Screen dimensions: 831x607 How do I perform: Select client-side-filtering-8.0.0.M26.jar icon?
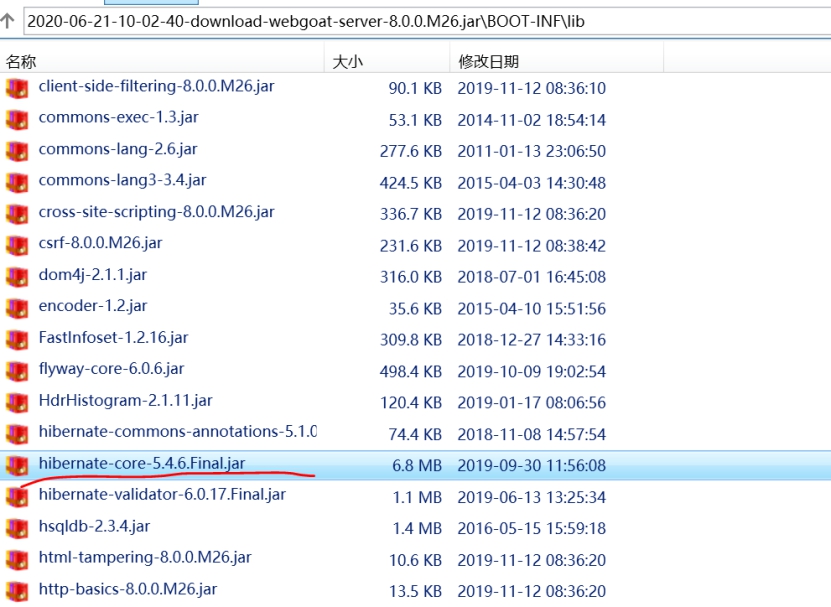point(17,88)
